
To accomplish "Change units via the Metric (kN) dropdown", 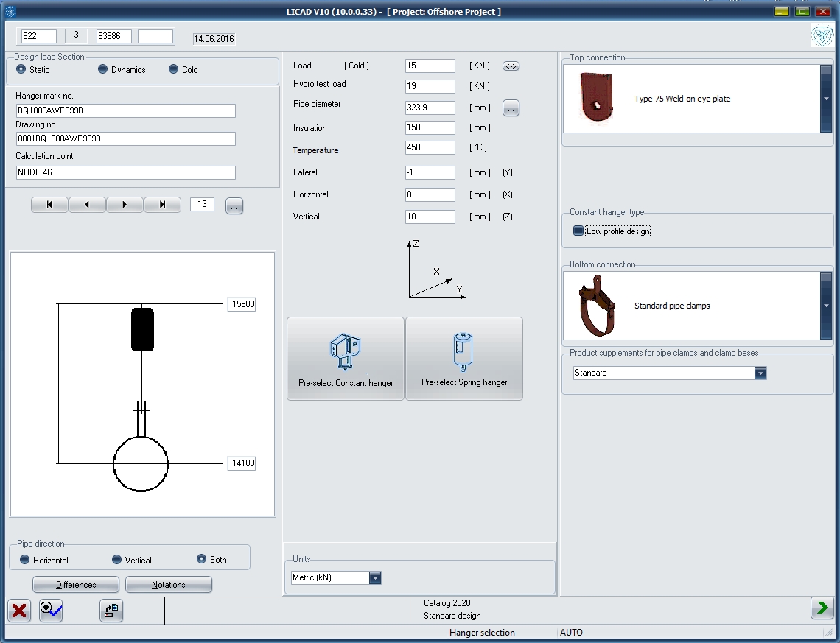I will coord(376,577).
